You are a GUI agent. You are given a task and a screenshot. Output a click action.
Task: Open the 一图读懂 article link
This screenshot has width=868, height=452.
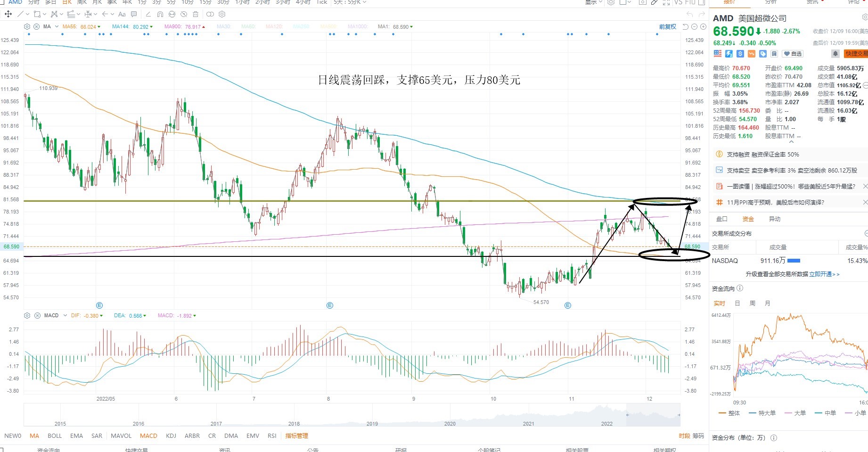[x=791, y=186]
